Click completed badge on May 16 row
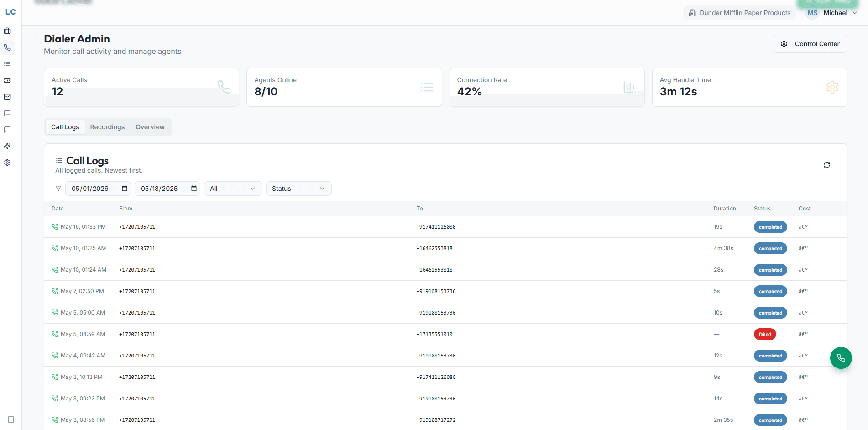 (770, 227)
